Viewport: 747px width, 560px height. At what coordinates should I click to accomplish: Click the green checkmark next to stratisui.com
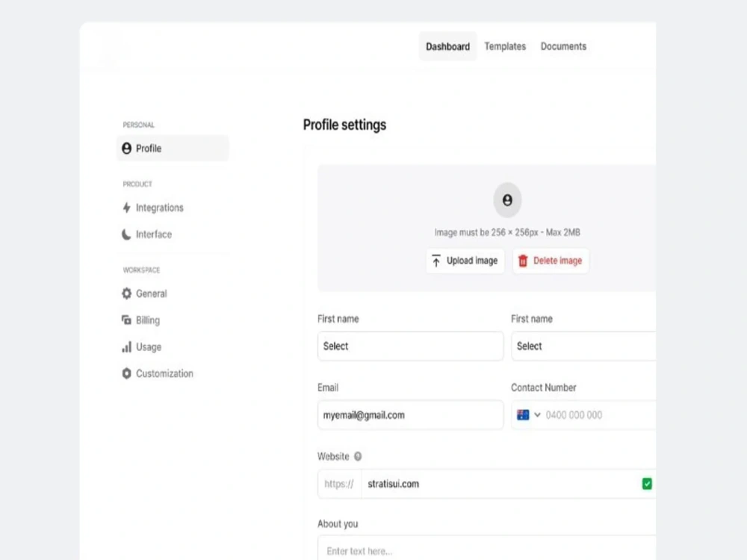coord(647,484)
